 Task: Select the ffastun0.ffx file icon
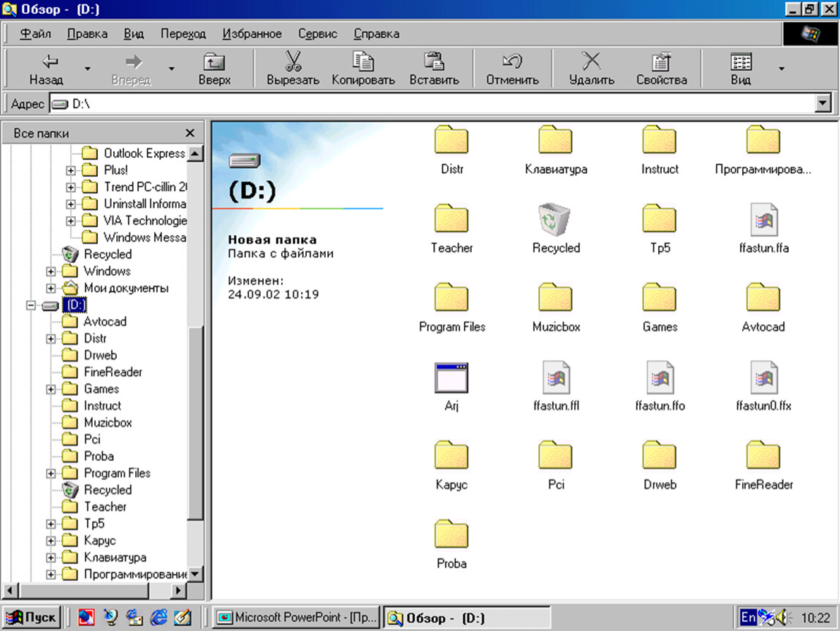point(764,377)
